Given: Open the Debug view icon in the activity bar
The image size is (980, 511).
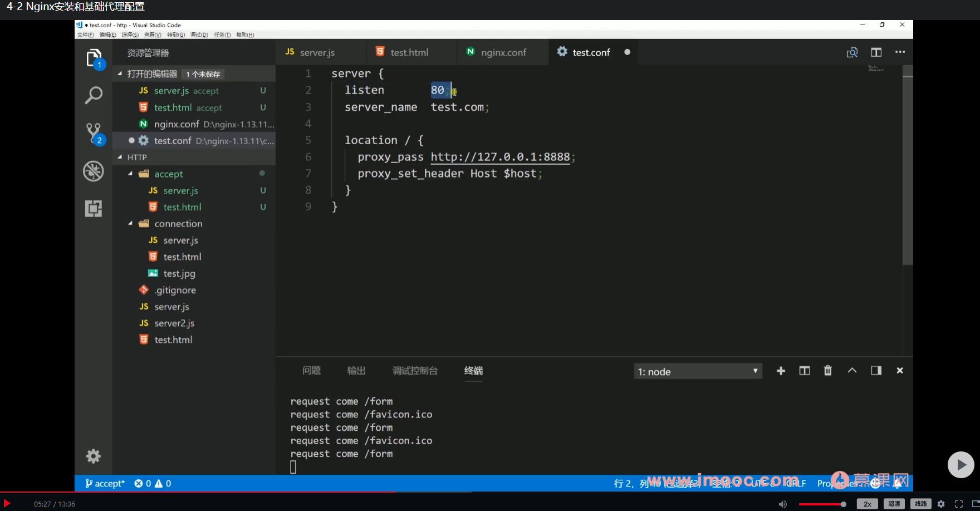Looking at the screenshot, I should click(x=94, y=171).
